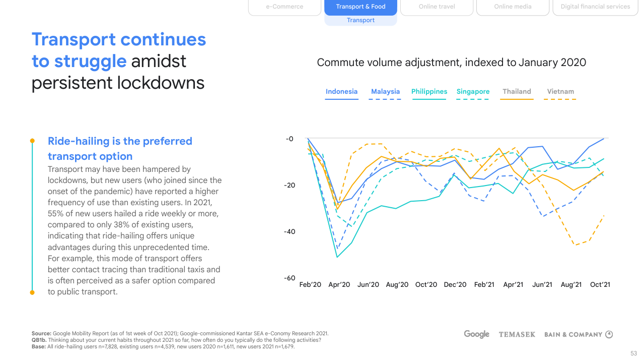
Task: Open the e-Commerce tab
Action: 284,7
